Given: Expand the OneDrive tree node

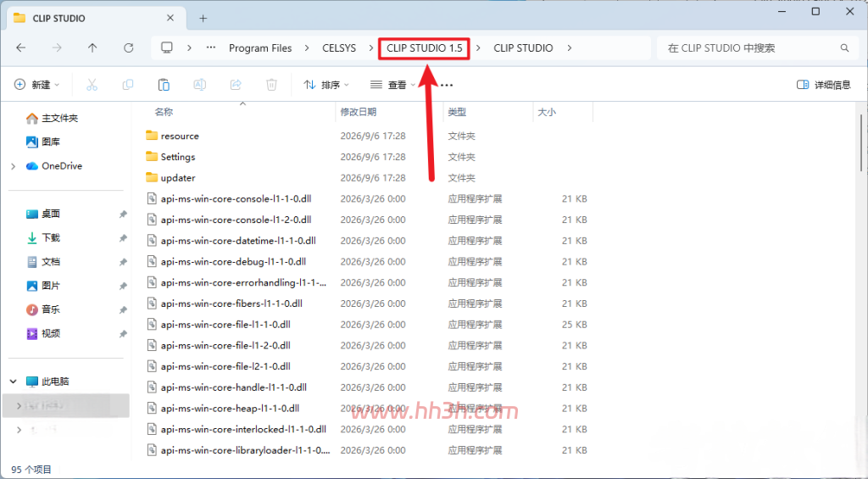Looking at the screenshot, I should pyautogui.click(x=14, y=166).
